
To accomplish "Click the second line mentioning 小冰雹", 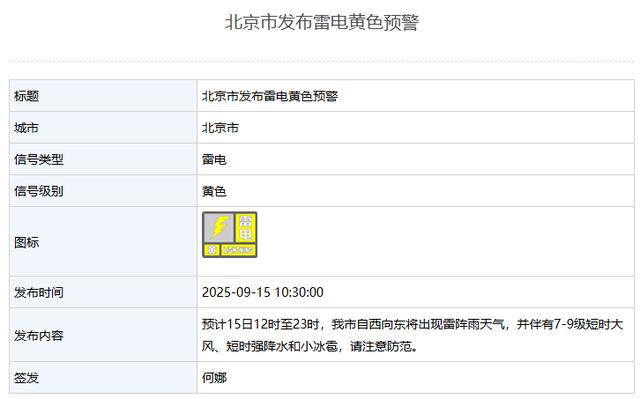I will (x=310, y=347).
